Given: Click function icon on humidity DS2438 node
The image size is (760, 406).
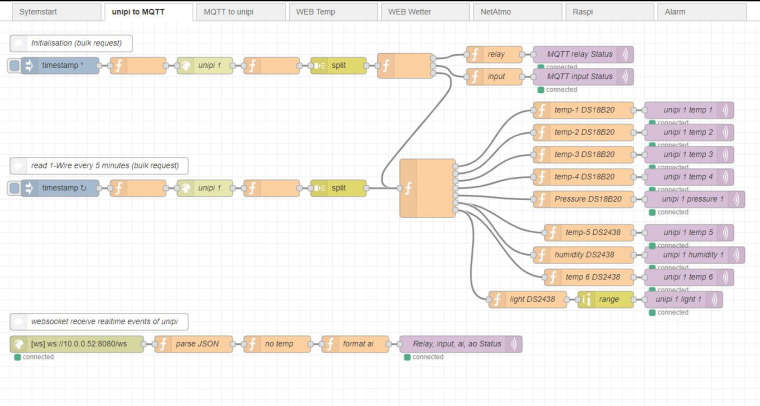Looking at the screenshot, I should 542,255.
